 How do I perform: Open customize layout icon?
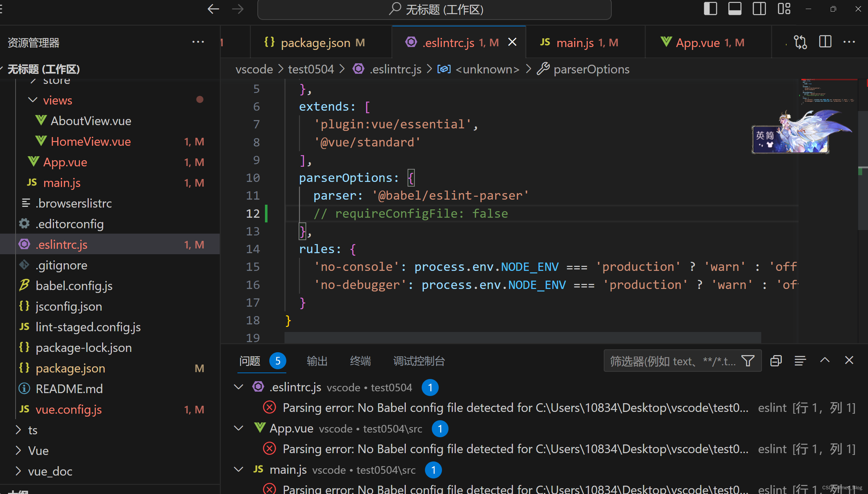(x=784, y=9)
